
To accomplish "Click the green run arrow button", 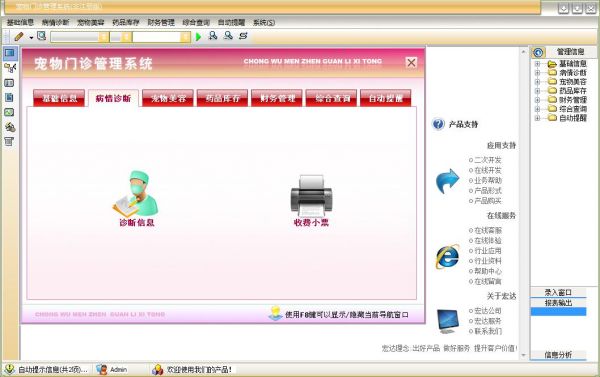I will click(x=198, y=37).
